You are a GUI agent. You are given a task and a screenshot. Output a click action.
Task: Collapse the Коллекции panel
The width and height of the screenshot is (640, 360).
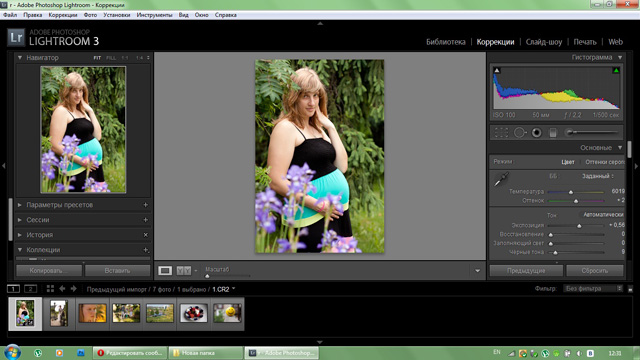[x=20, y=250]
